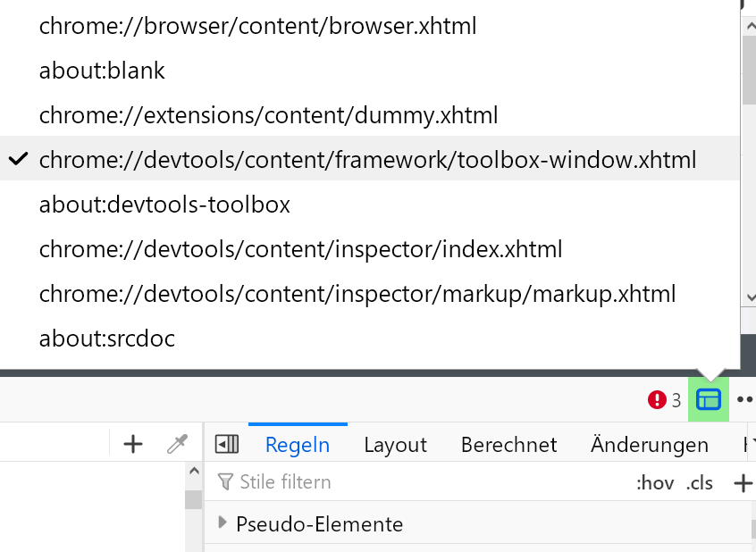Click the Stile filtern input field

pyautogui.click(x=420, y=483)
